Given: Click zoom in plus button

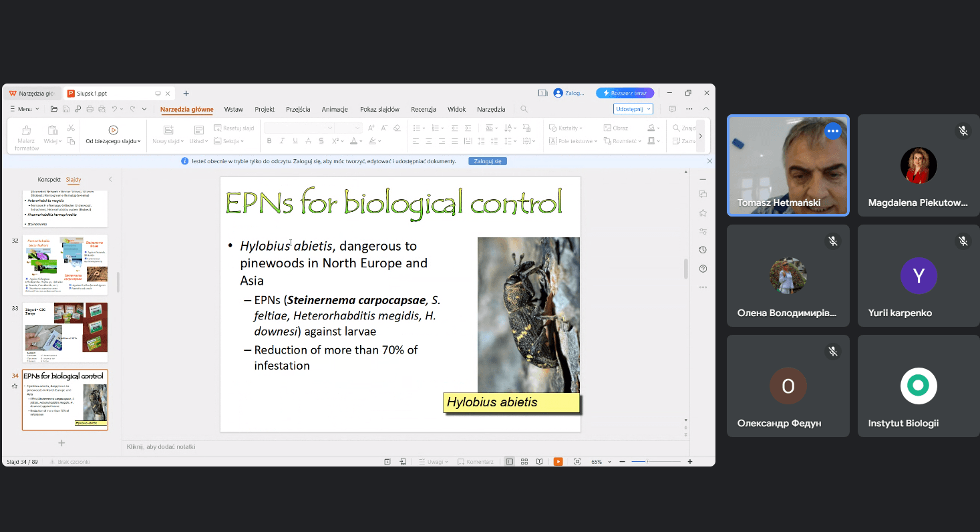Looking at the screenshot, I should [690, 462].
